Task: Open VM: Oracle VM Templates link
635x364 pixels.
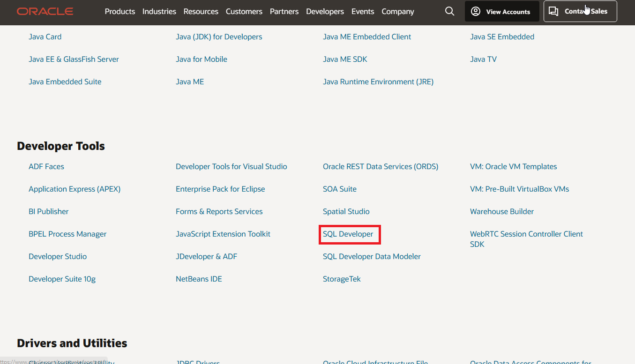Action: 514,166
